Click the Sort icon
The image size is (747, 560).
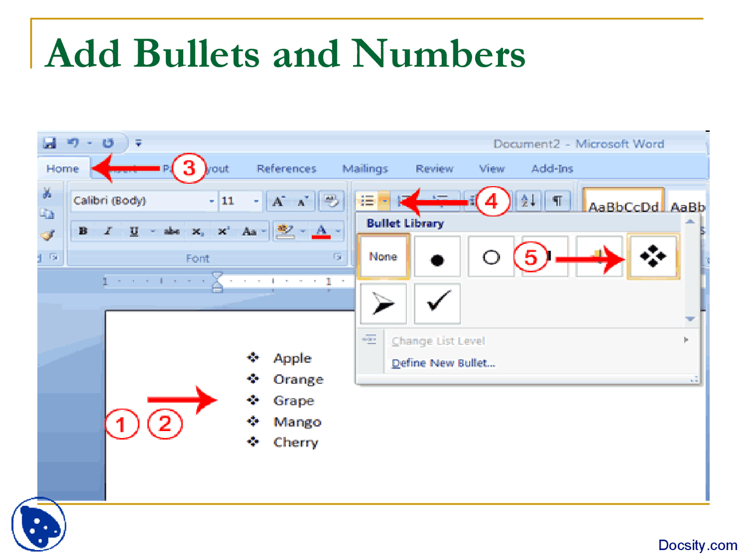pyautogui.click(x=527, y=201)
